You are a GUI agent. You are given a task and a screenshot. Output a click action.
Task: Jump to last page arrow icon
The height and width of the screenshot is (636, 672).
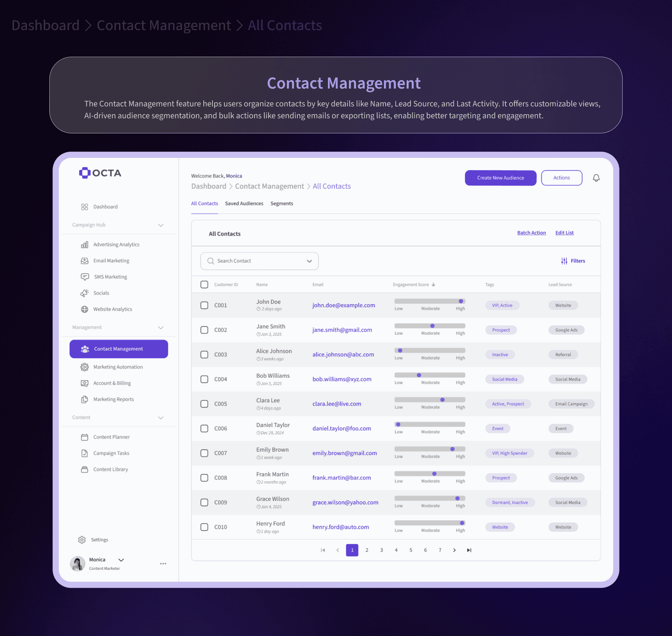(x=469, y=550)
